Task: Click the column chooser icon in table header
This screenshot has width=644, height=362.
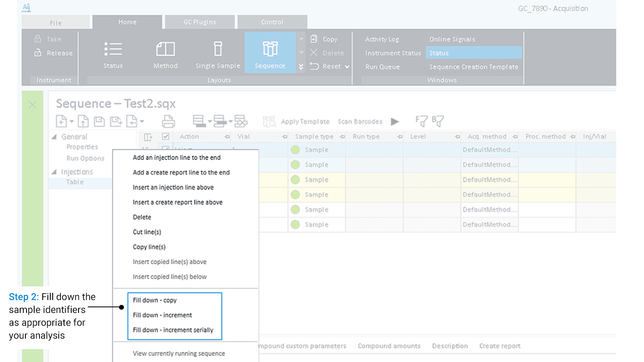Action: click(x=148, y=137)
